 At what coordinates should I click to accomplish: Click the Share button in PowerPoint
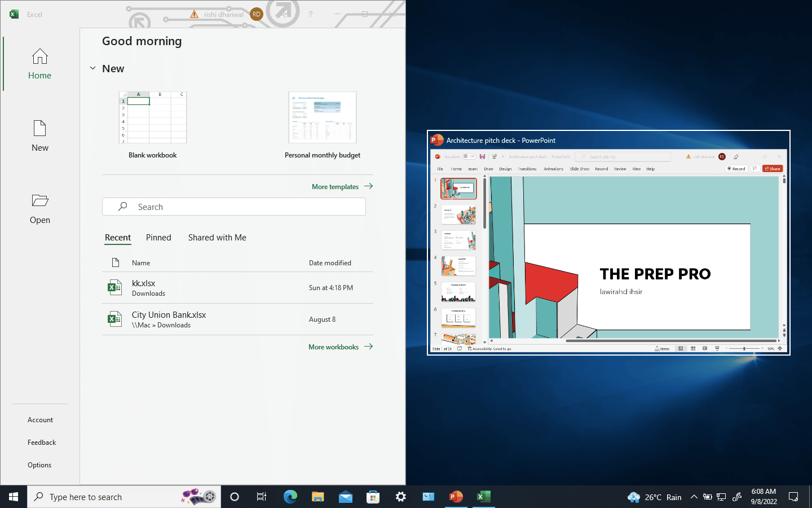tap(773, 169)
